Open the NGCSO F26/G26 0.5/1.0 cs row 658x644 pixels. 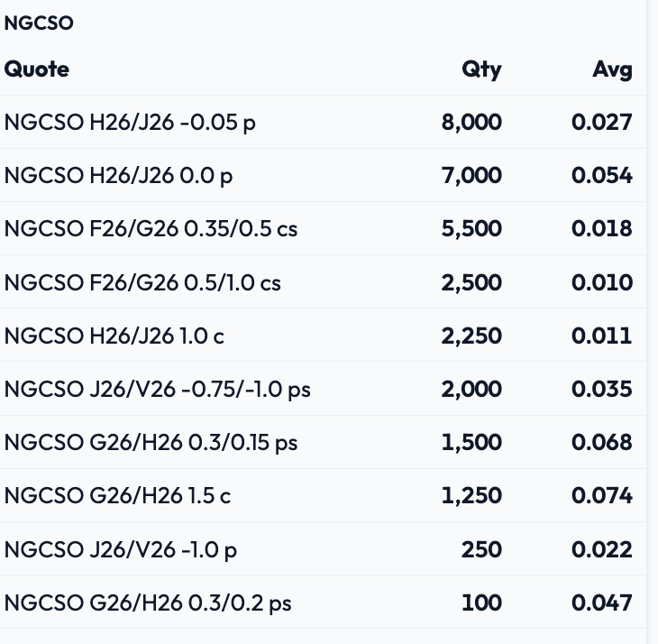tap(323, 282)
